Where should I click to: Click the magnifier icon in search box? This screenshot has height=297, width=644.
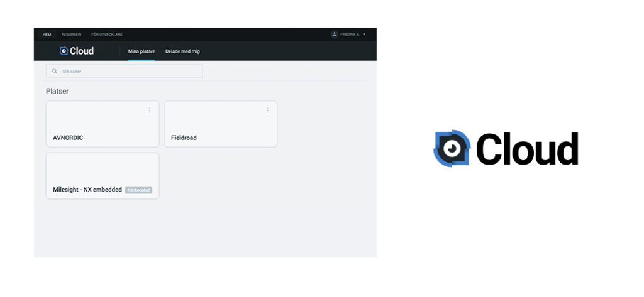pos(55,72)
